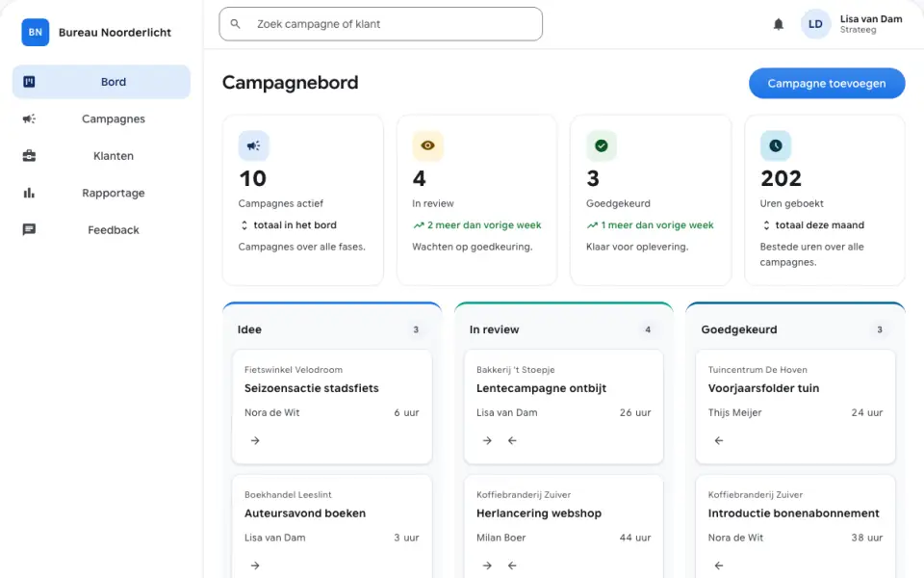Open the Rapportage section
The image size is (924, 578).
click(101, 193)
